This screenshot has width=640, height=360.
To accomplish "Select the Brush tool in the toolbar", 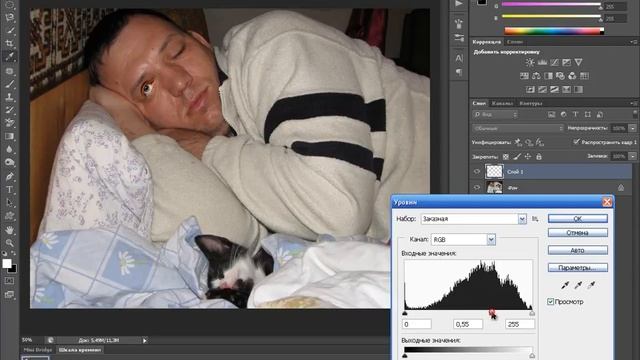I will coord(9,84).
